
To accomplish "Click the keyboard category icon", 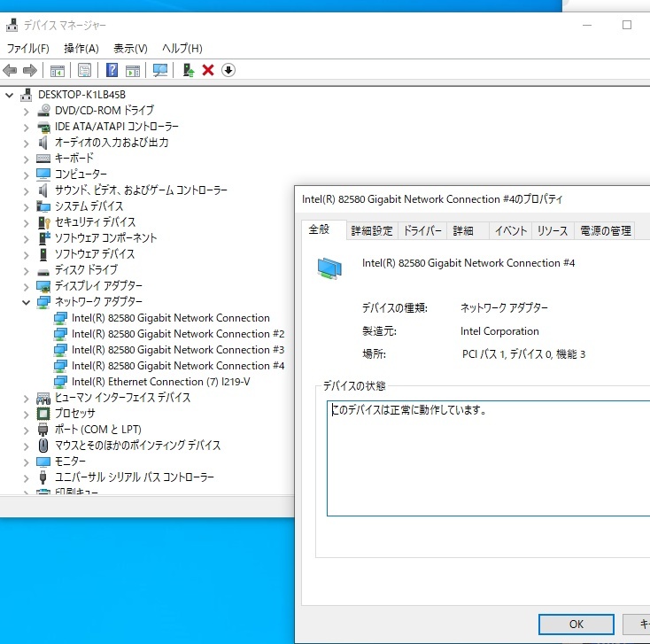I will [x=43, y=159].
